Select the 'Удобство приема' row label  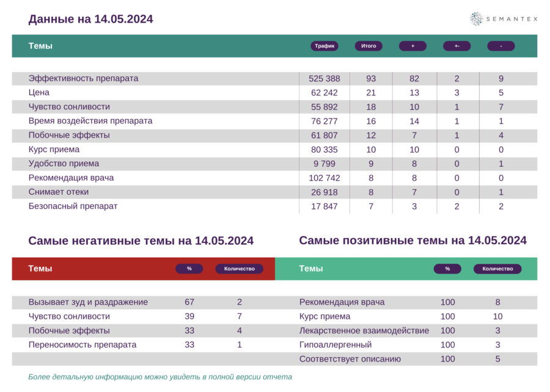tap(64, 164)
